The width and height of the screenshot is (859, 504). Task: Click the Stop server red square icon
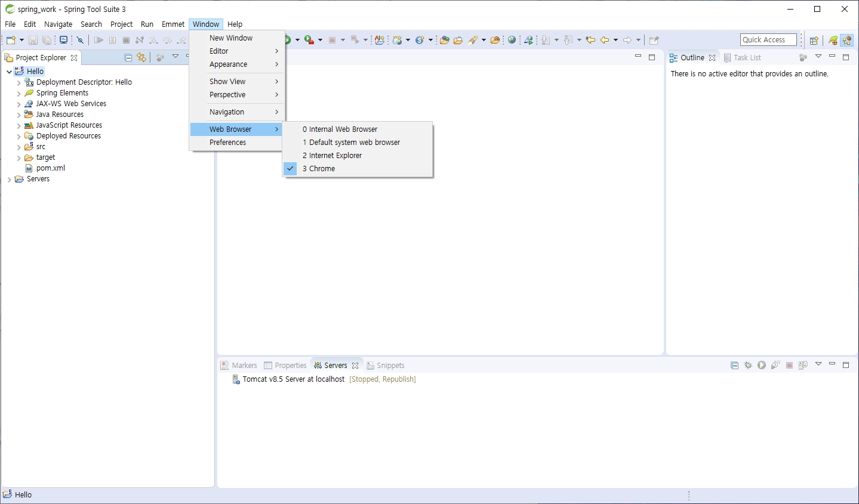[789, 365]
